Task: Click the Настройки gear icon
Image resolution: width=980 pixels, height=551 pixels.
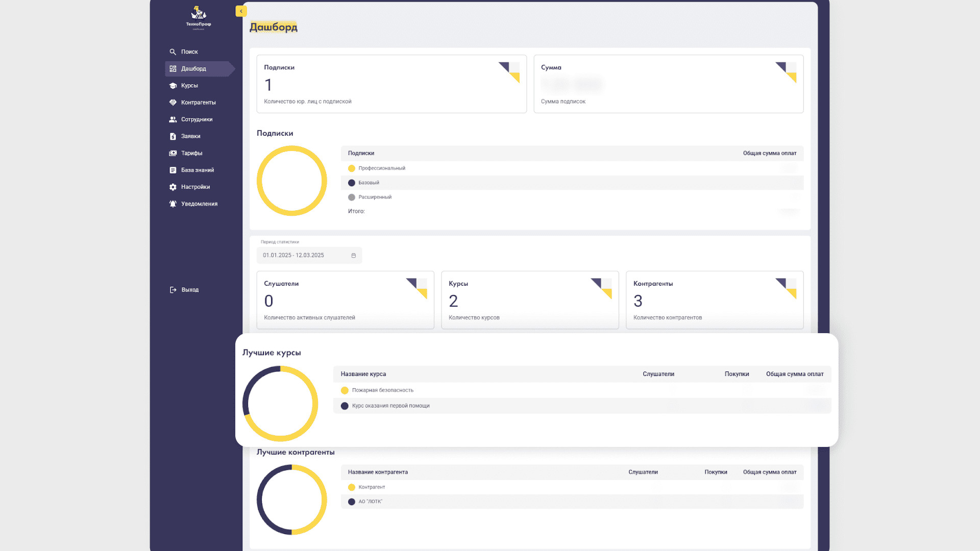Action: [173, 187]
